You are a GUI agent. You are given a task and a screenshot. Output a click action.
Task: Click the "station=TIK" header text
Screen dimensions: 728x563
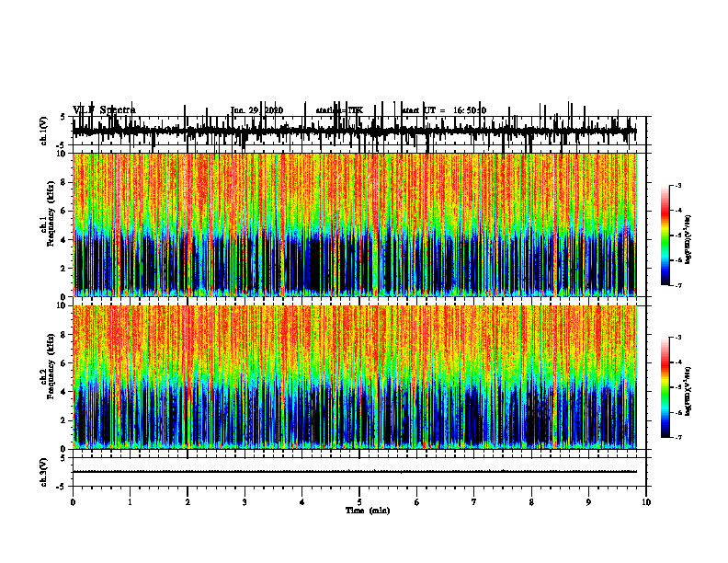[339, 110]
